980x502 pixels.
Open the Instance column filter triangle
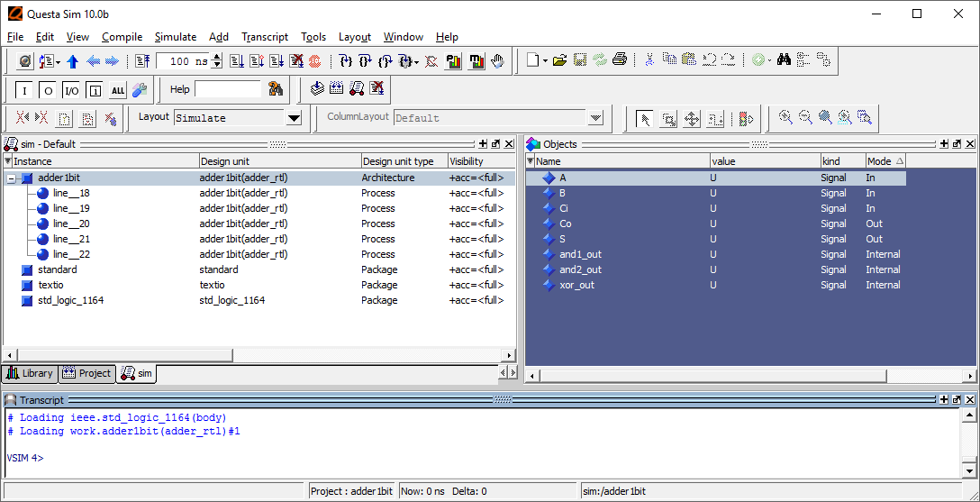pos(8,161)
